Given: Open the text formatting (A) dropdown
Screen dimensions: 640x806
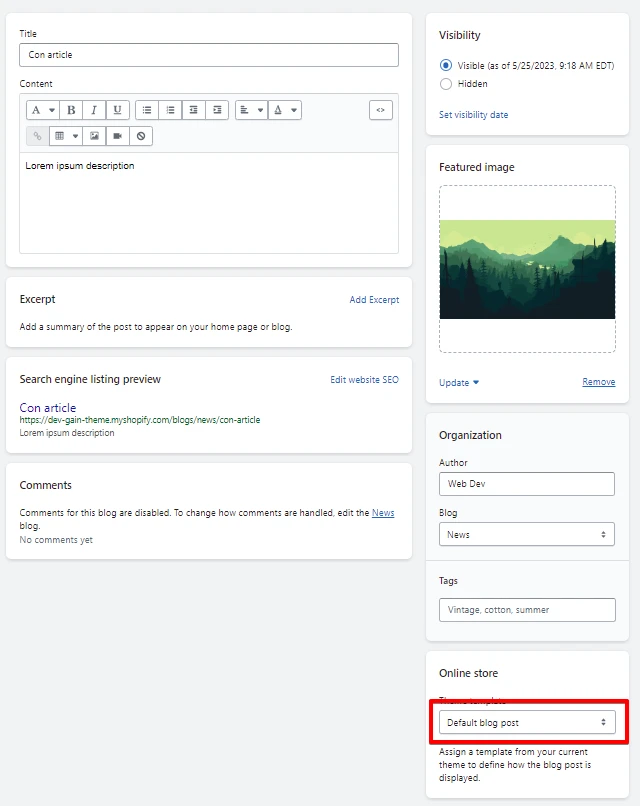Looking at the screenshot, I should [x=43, y=110].
